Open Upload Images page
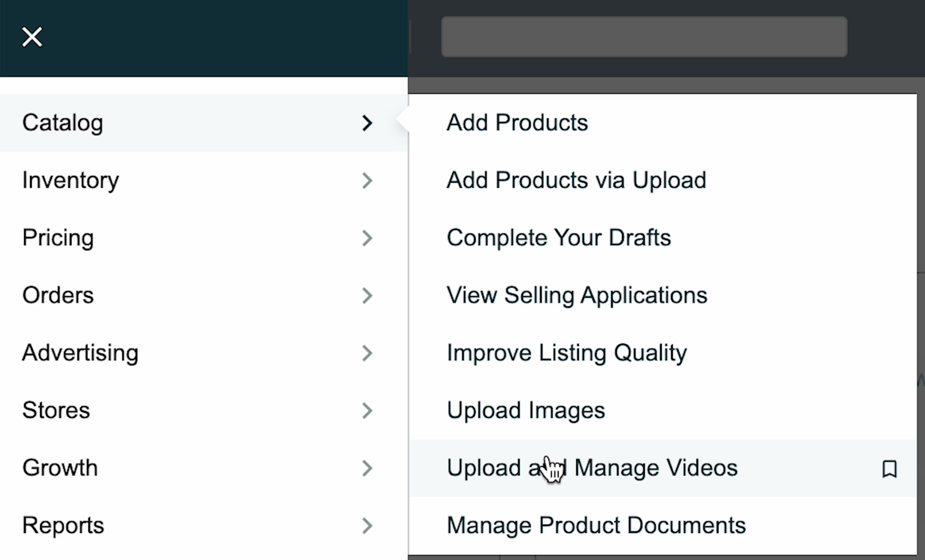Screen dimensions: 925x560 click(525, 410)
